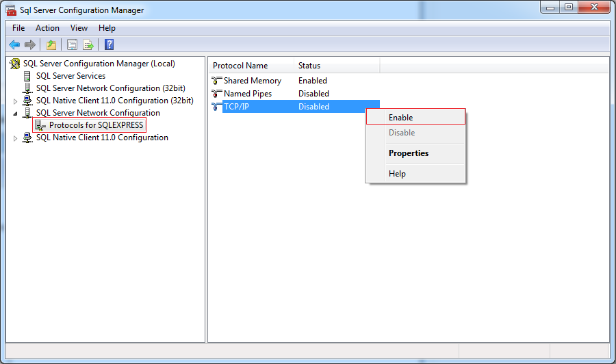This screenshot has height=364, width=616.
Task: Expand SQL Native Client 11.0 Configuration (32bit) node
Action: (x=15, y=101)
